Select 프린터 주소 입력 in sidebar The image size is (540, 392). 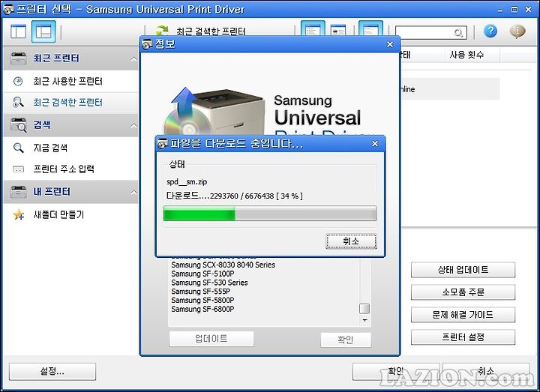coord(70,169)
